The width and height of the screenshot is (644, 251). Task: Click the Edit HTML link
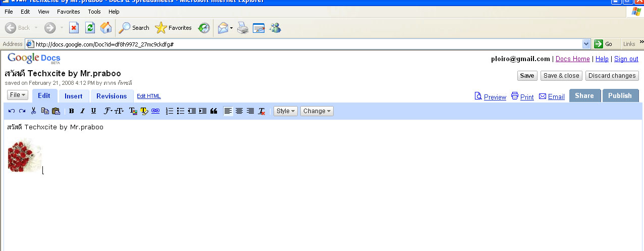point(149,96)
